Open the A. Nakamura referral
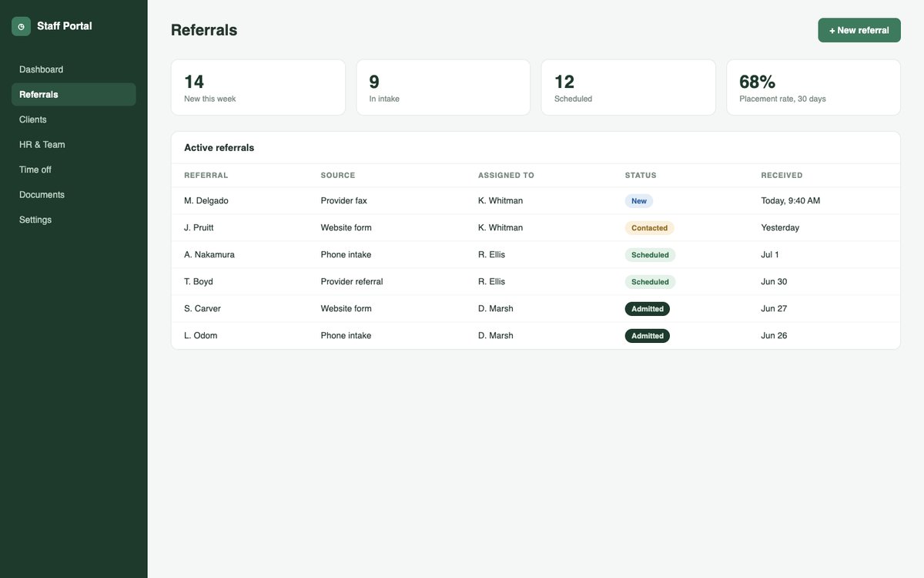Viewport: 924px width, 578px height. pos(536,254)
